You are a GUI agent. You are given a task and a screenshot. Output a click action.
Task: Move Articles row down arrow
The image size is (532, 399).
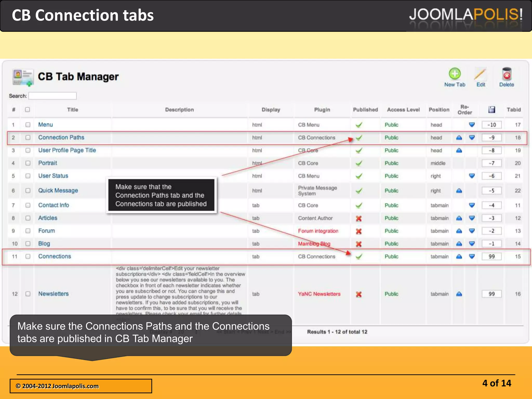pyautogui.click(x=472, y=218)
